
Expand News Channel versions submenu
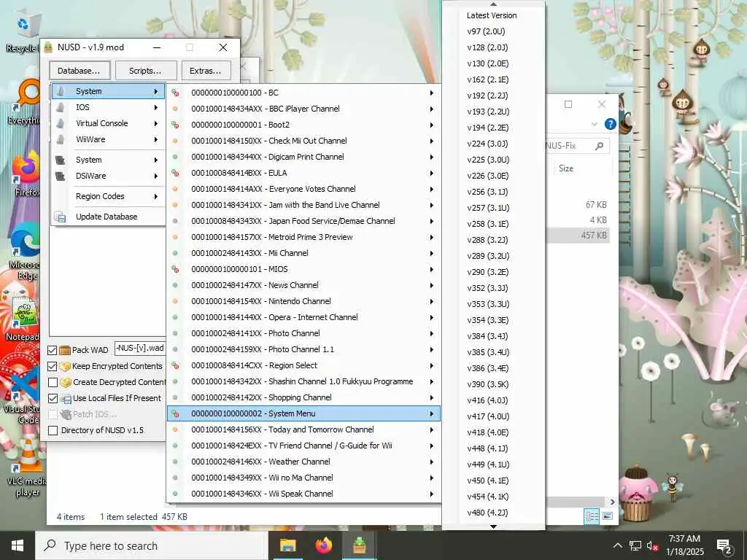pyautogui.click(x=303, y=285)
